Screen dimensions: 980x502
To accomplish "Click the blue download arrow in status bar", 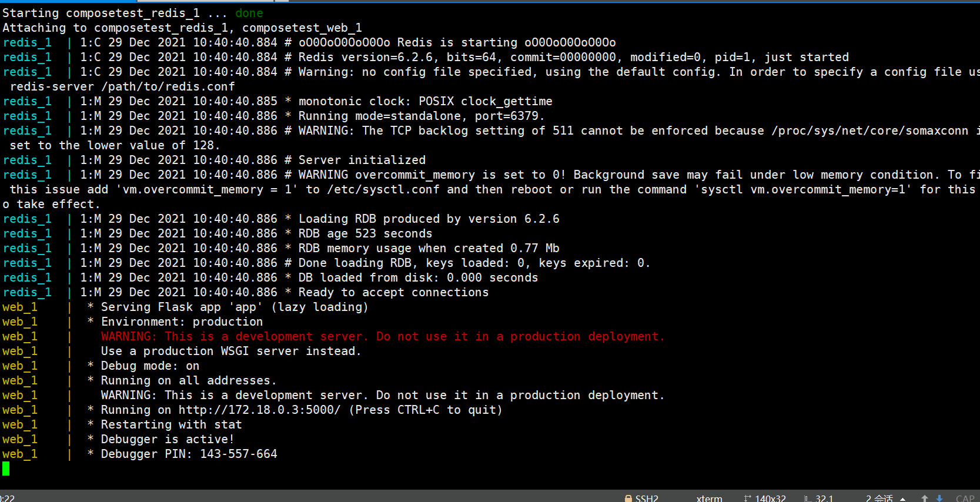I will pyautogui.click(x=939, y=498).
